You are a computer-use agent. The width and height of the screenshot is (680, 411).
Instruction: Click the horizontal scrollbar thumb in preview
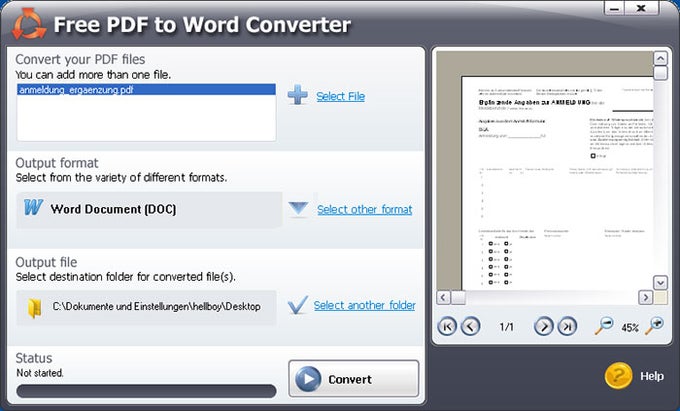[x=458, y=297]
